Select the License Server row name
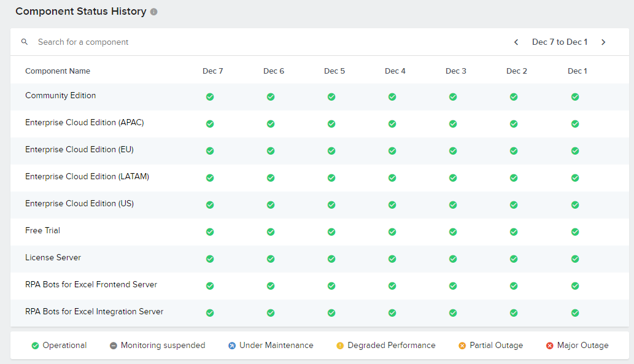634x364 pixels. [x=53, y=258]
